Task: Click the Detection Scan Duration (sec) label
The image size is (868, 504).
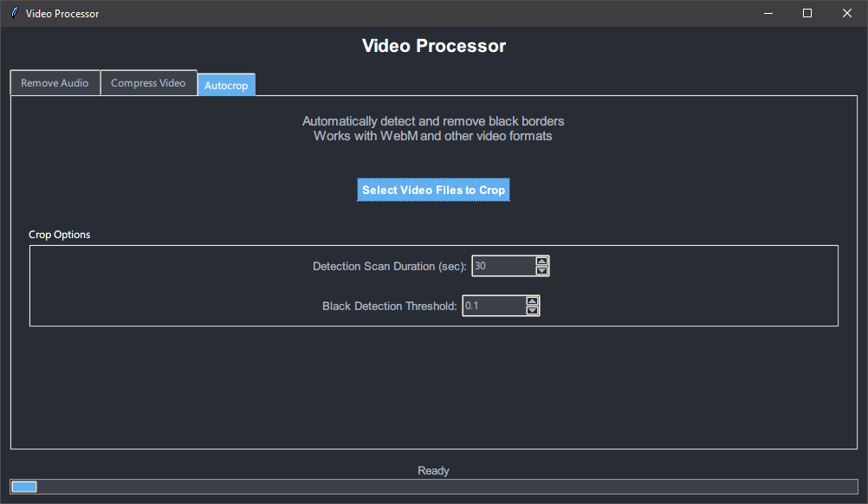Action: click(390, 266)
